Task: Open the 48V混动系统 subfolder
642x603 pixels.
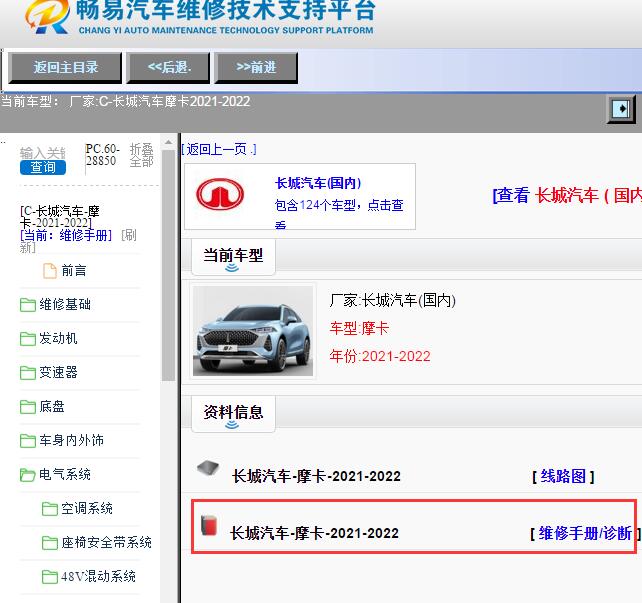Action: pyautogui.click(x=98, y=576)
